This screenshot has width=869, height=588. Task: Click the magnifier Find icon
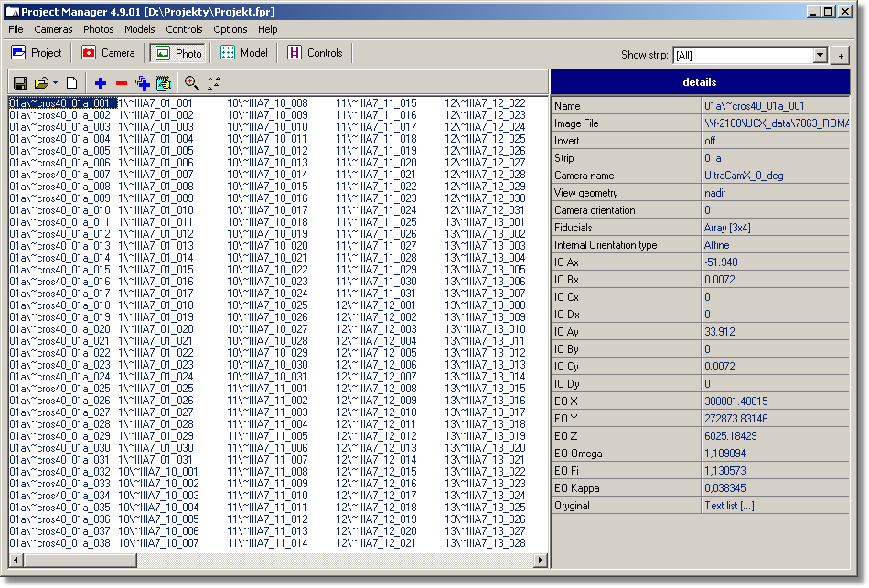(192, 83)
